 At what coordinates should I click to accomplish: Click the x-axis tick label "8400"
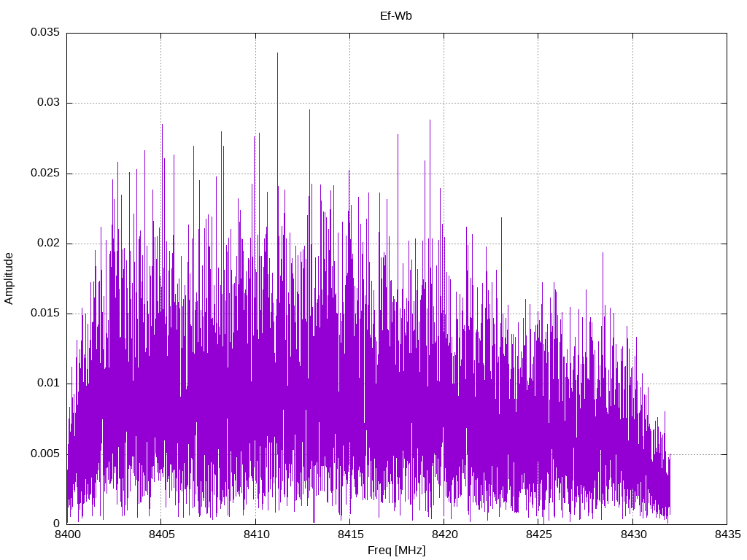click(x=67, y=534)
